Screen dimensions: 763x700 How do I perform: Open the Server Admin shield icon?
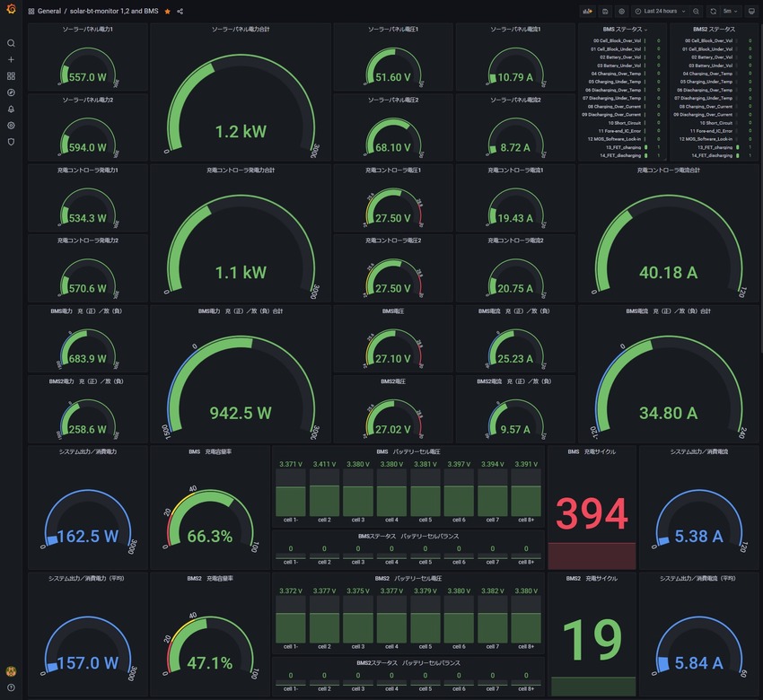click(11, 142)
